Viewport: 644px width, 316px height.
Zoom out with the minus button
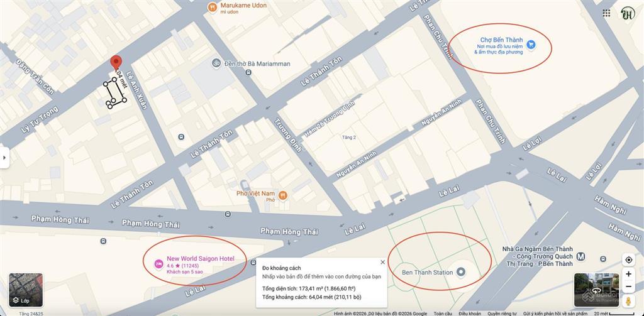(x=628, y=286)
